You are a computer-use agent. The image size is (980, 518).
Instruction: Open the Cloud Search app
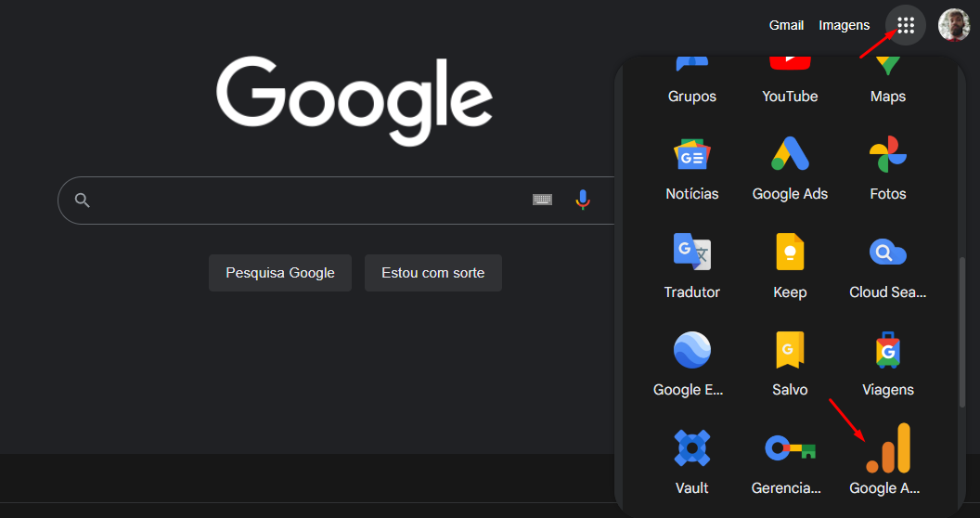[x=887, y=266]
